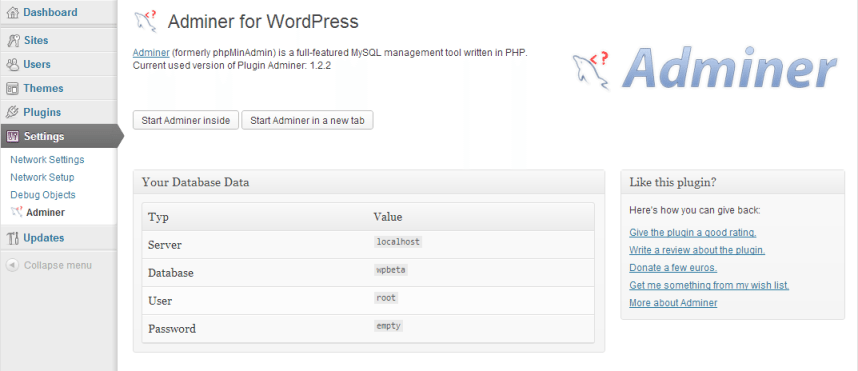Open Network Settings submenu item
Screen dimensions: 858x371
point(48,160)
